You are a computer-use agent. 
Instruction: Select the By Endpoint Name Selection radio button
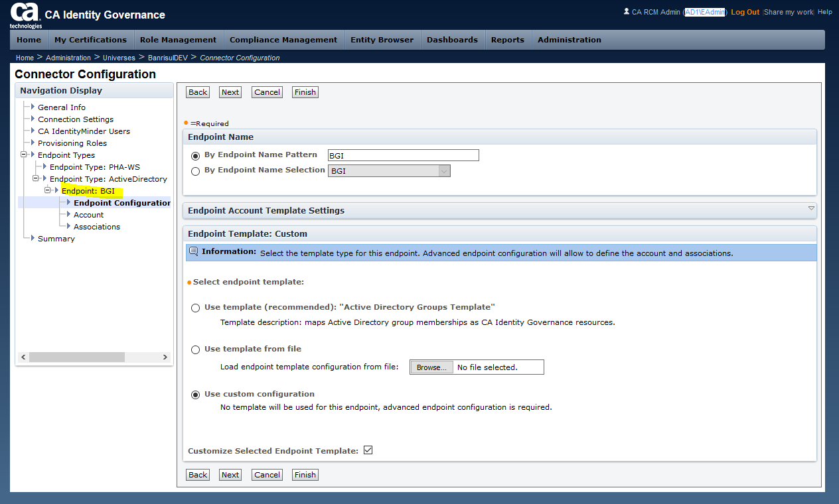tap(195, 171)
